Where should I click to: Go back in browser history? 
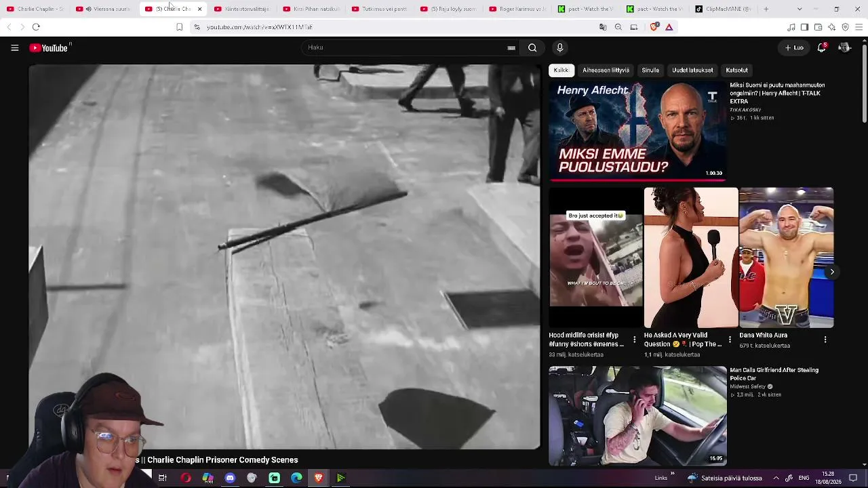[x=9, y=27]
